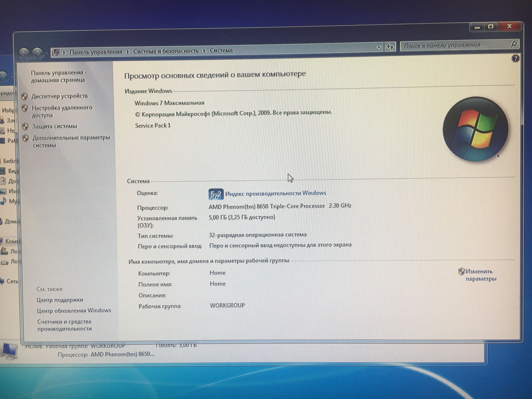Select Система и безопасность breadcrumb
This screenshot has width=532, height=399.
(166, 51)
